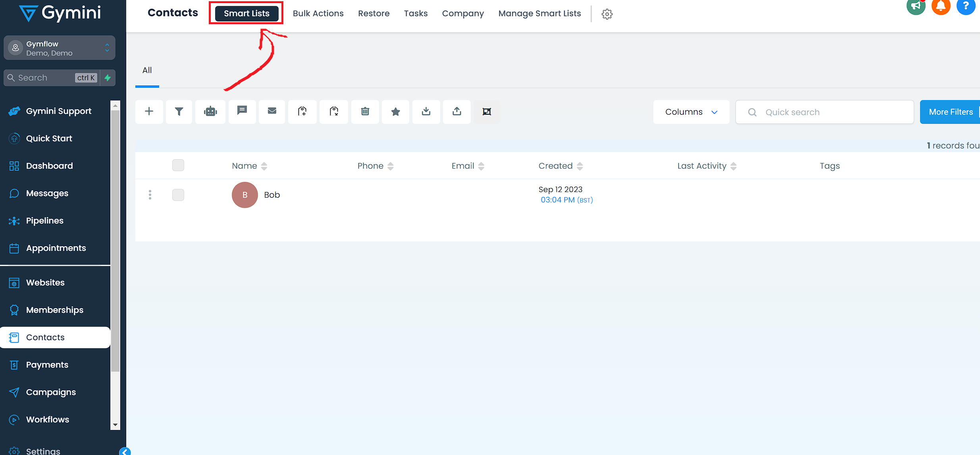The width and height of the screenshot is (980, 455).
Task: Open the three-dot menu for Bob
Action: [x=150, y=195]
